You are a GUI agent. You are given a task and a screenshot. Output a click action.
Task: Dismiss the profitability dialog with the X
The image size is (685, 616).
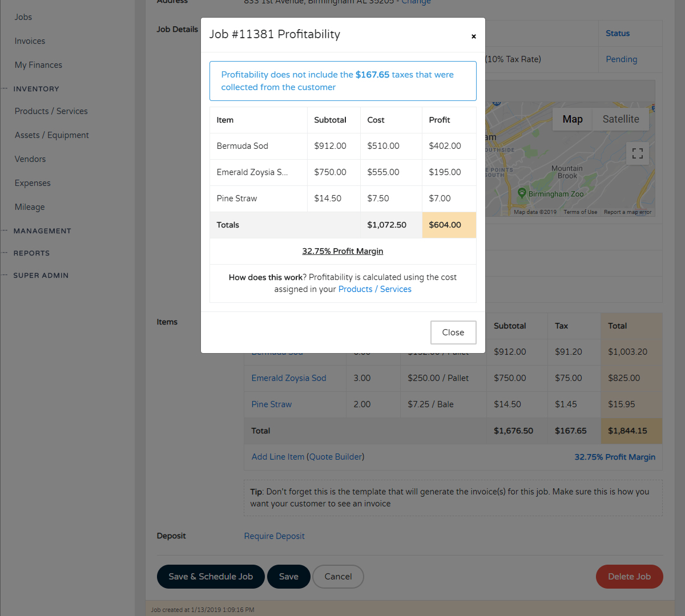click(x=474, y=37)
